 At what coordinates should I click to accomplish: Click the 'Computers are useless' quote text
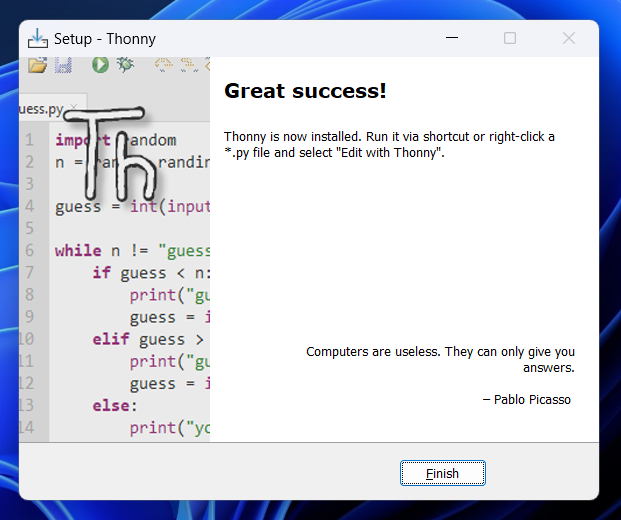[x=440, y=359]
